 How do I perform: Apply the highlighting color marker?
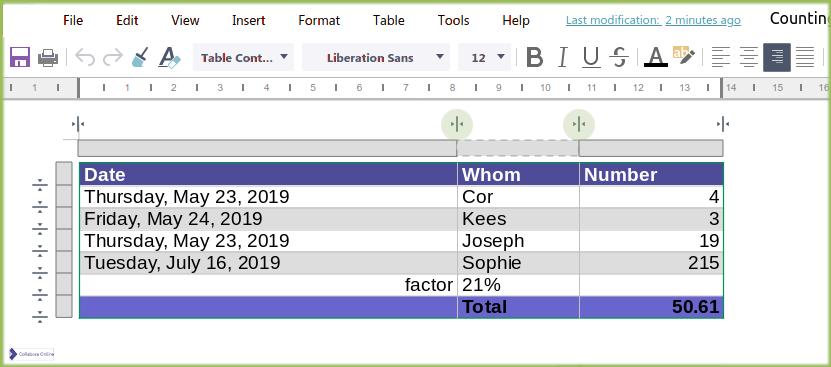point(684,56)
